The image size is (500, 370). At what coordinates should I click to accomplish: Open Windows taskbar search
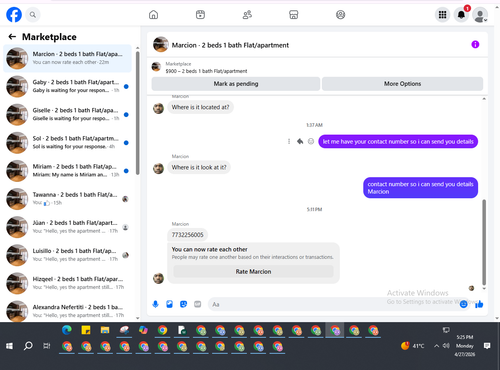[28, 346]
